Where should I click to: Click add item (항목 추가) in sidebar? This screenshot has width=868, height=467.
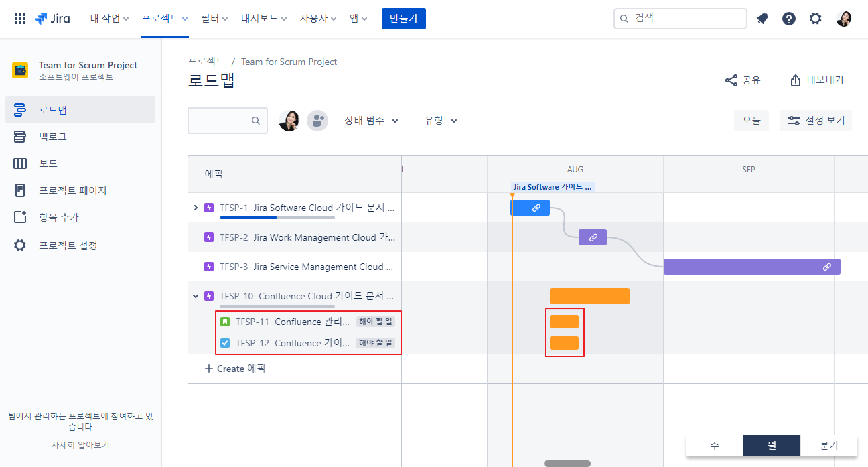tap(80, 217)
